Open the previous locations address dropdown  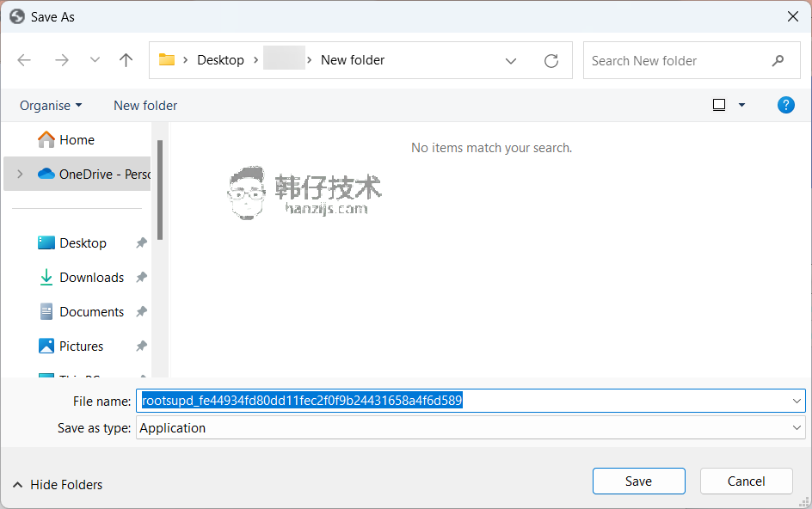(511, 61)
